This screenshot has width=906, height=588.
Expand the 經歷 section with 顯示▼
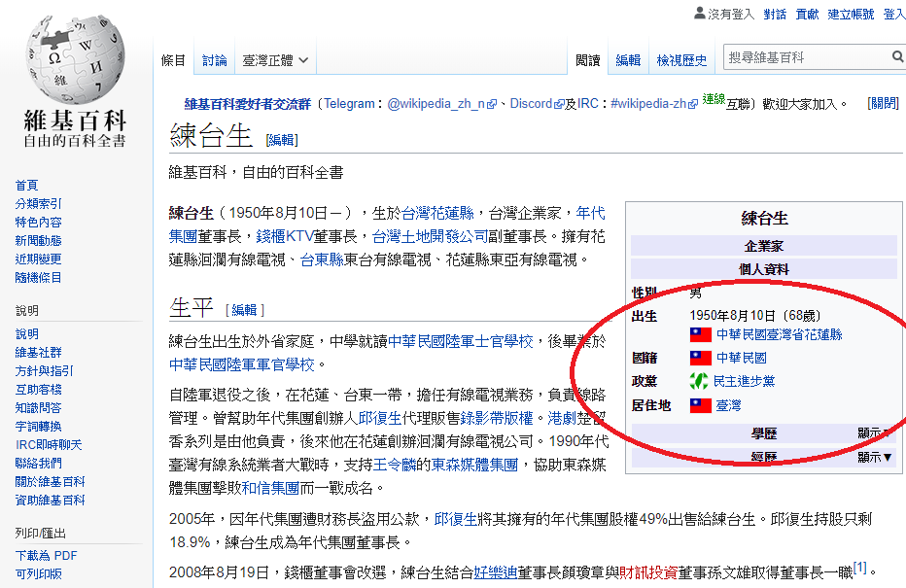click(875, 457)
